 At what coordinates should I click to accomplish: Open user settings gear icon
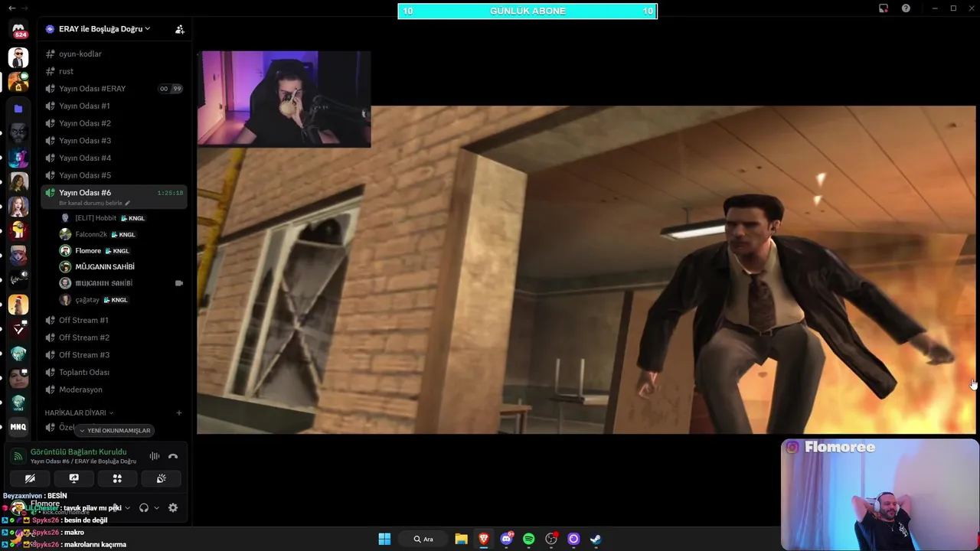pyautogui.click(x=173, y=507)
